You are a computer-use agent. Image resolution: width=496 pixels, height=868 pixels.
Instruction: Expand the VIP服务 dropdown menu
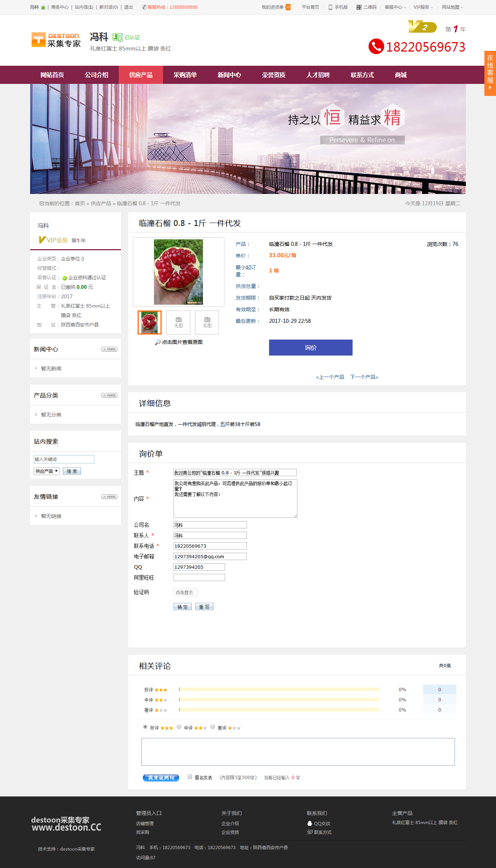[x=423, y=7]
